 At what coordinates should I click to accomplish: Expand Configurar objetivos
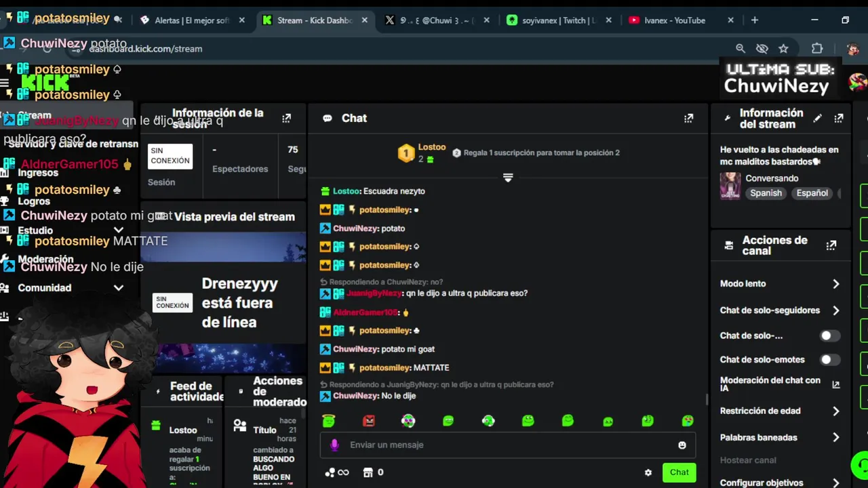[x=835, y=483]
